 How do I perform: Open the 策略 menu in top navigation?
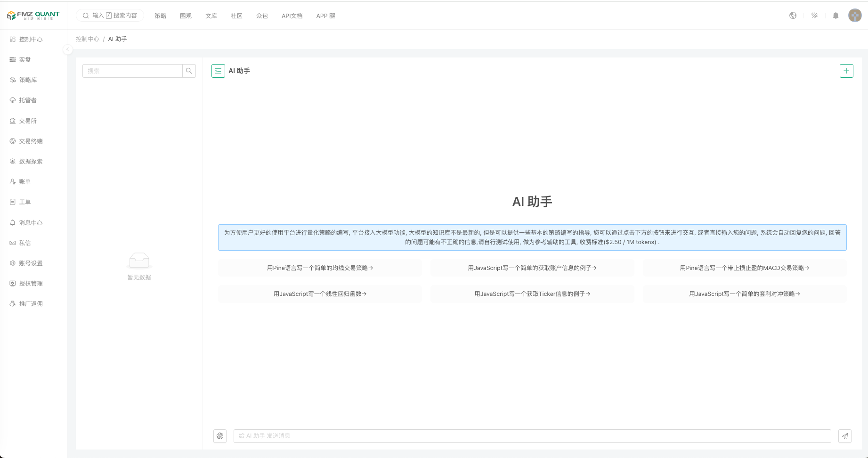click(x=160, y=16)
